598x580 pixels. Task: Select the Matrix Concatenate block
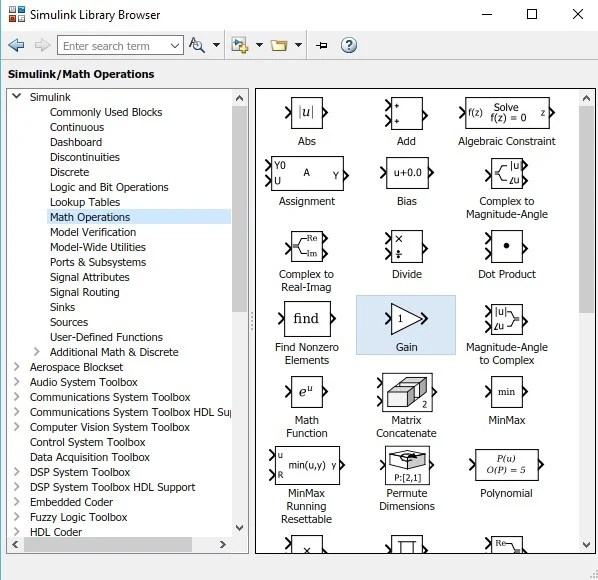pos(407,392)
